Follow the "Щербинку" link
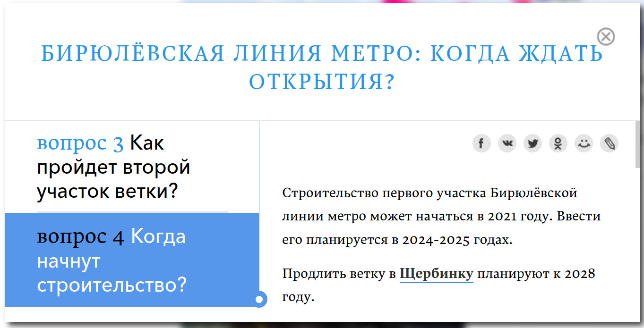 (x=436, y=274)
